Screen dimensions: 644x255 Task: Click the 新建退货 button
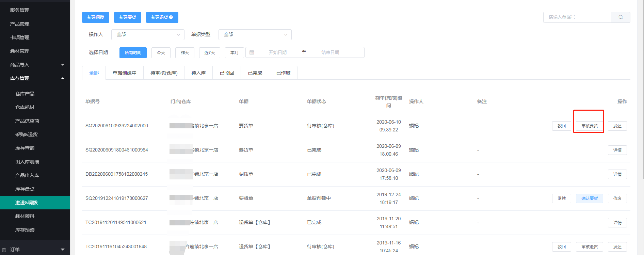click(162, 17)
